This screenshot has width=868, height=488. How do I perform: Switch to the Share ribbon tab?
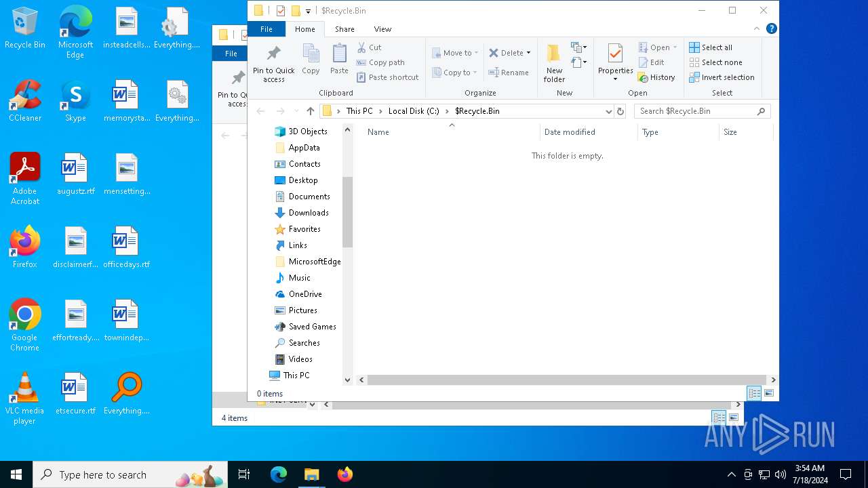[344, 29]
